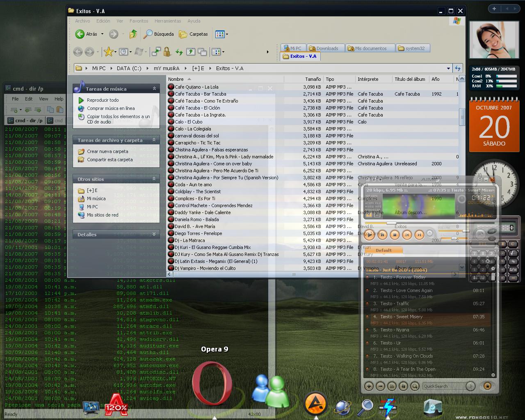The image size is (525, 420).
Task: Collapse the Otros sitios panel
Action: (x=154, y=179)
